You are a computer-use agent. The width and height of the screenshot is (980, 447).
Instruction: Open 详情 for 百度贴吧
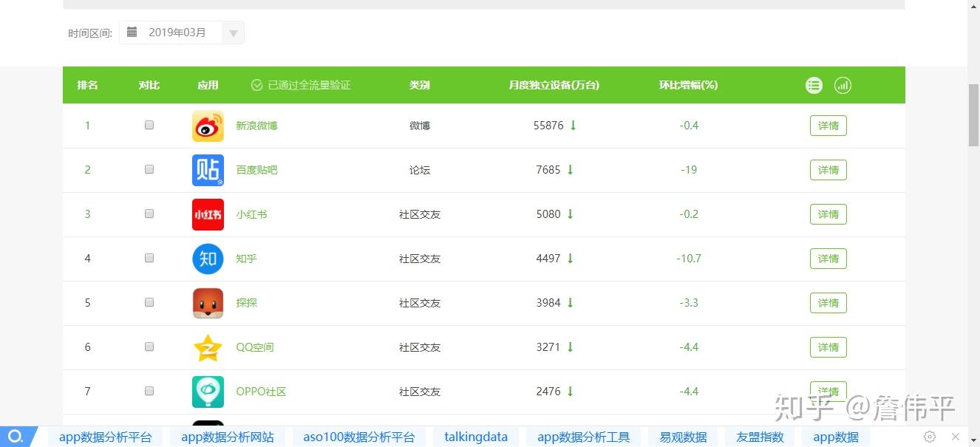tap(828, 170)
